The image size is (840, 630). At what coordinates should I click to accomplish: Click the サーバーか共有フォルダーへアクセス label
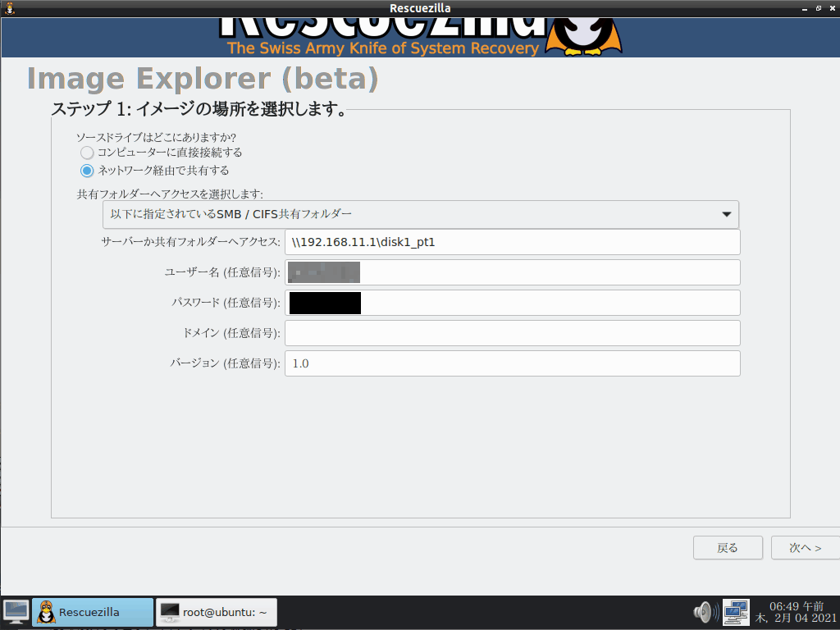click(190, 242)
